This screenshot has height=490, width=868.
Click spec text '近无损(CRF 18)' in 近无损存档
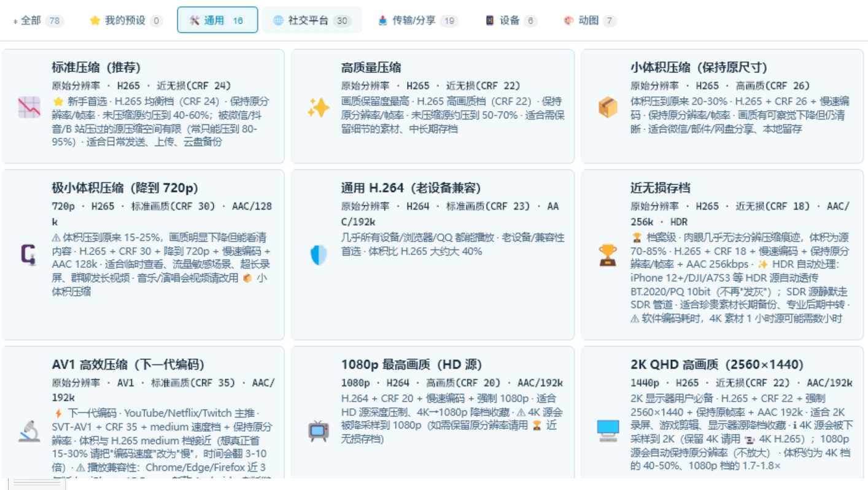tap(773, 206)
